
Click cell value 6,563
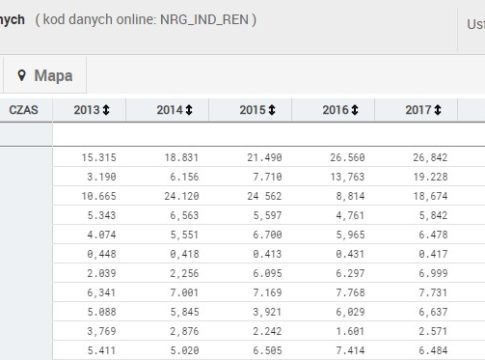pyautogui.click(x=184, y=215)
